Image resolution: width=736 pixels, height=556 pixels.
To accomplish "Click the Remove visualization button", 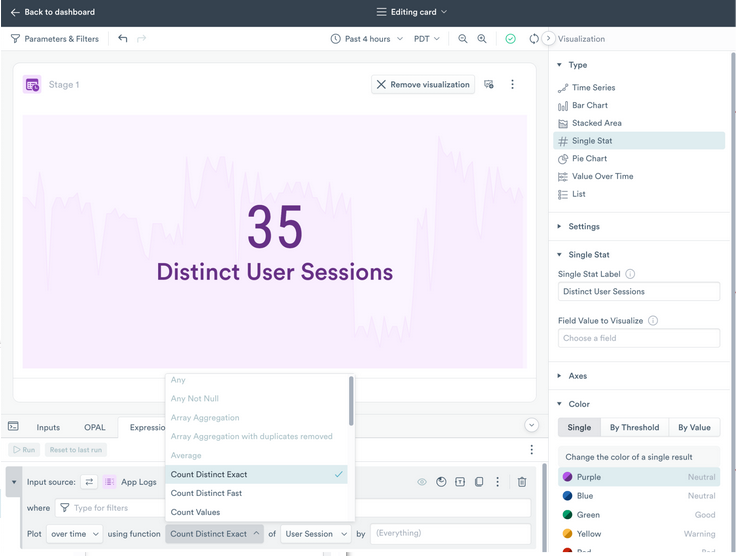I will click(423, 85).
